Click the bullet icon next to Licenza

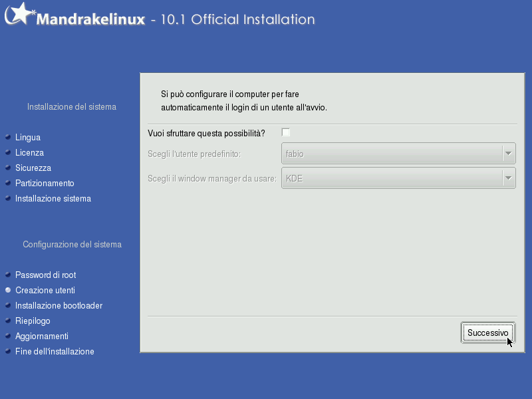pos(7,153)
